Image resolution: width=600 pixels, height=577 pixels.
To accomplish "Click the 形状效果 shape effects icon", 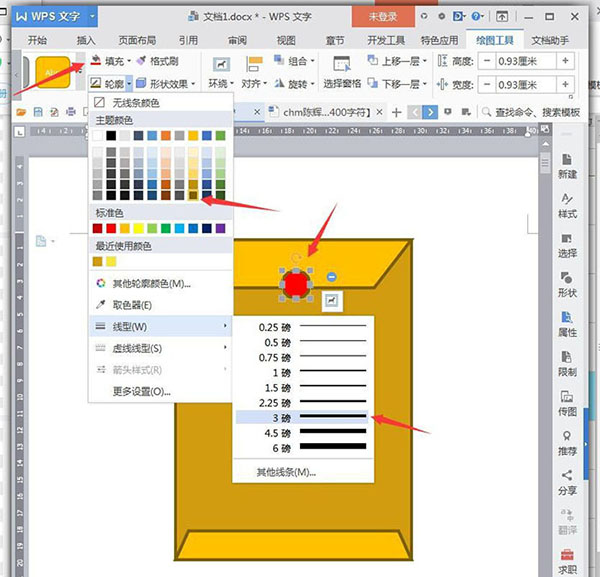I will [x=141, y=83].
